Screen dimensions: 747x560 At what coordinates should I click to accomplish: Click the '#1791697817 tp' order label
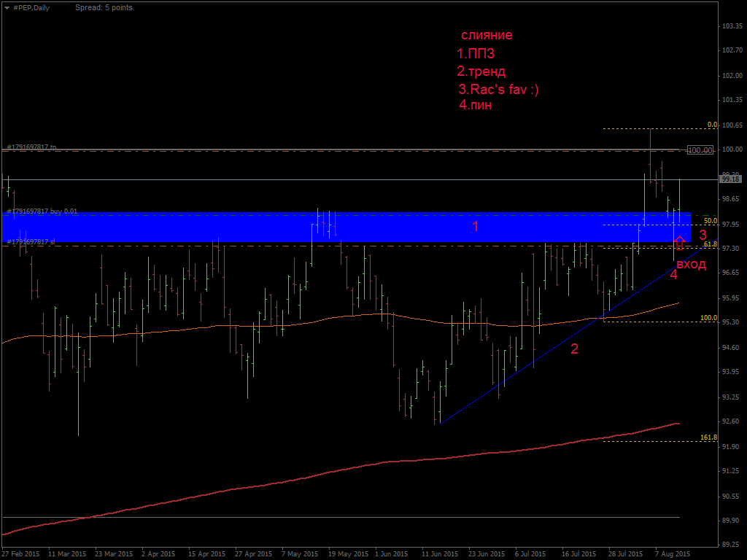click(31, 147)
